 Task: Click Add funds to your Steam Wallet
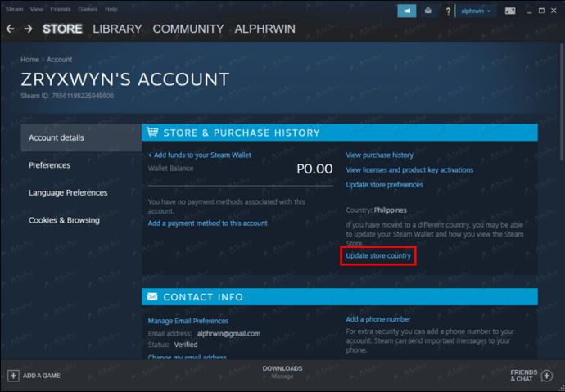coord(200,155)
